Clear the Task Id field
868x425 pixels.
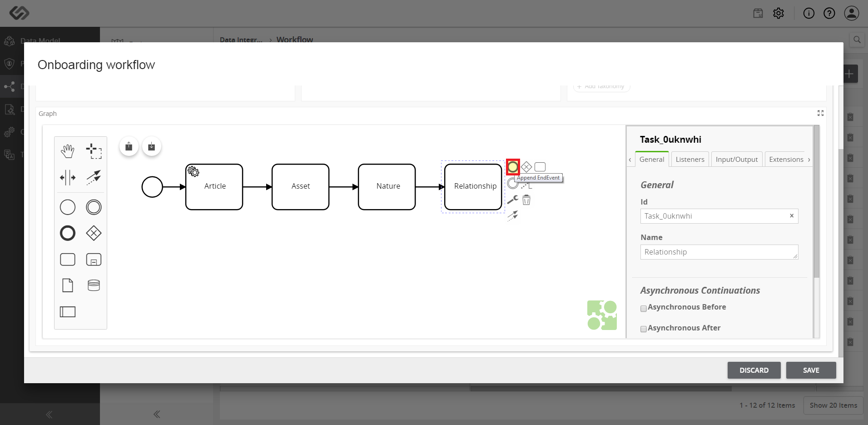tap(792, 216)
